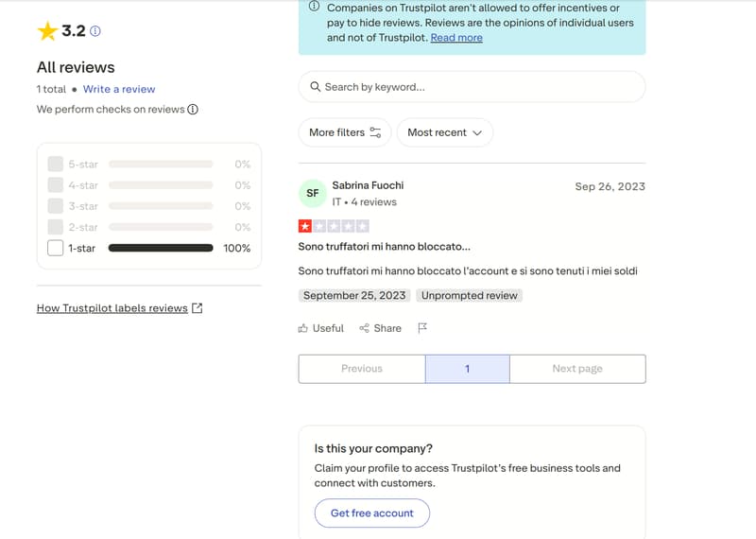756x539 pixels.
Task: Click the '1-star' row label
Action: [x=82, y=248]
